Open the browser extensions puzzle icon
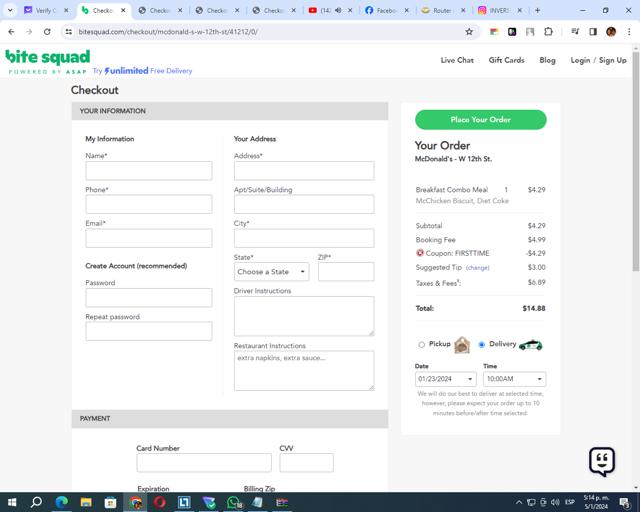The width and height of the screenshot is (640, 512). click(549, 31)
